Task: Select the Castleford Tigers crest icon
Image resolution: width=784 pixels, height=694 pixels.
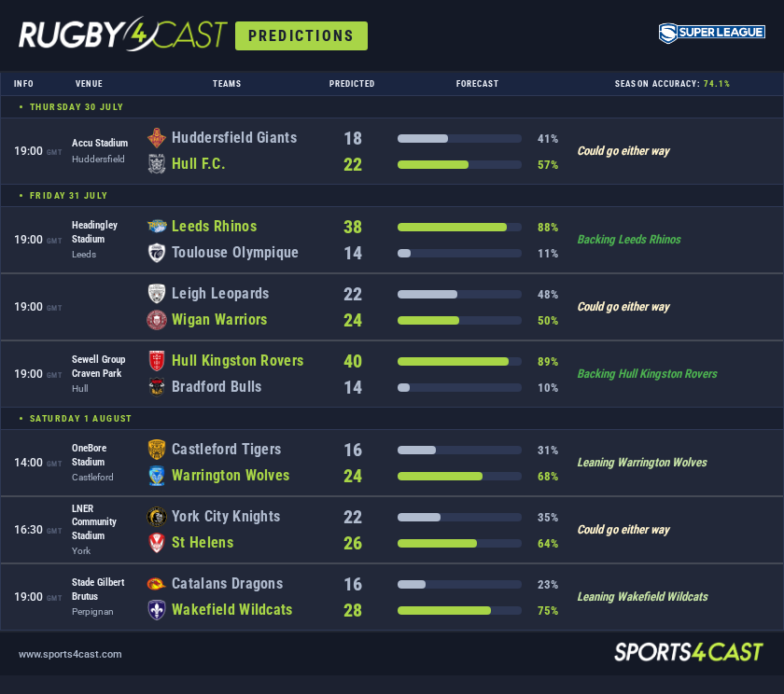Action: pos(157,450)
